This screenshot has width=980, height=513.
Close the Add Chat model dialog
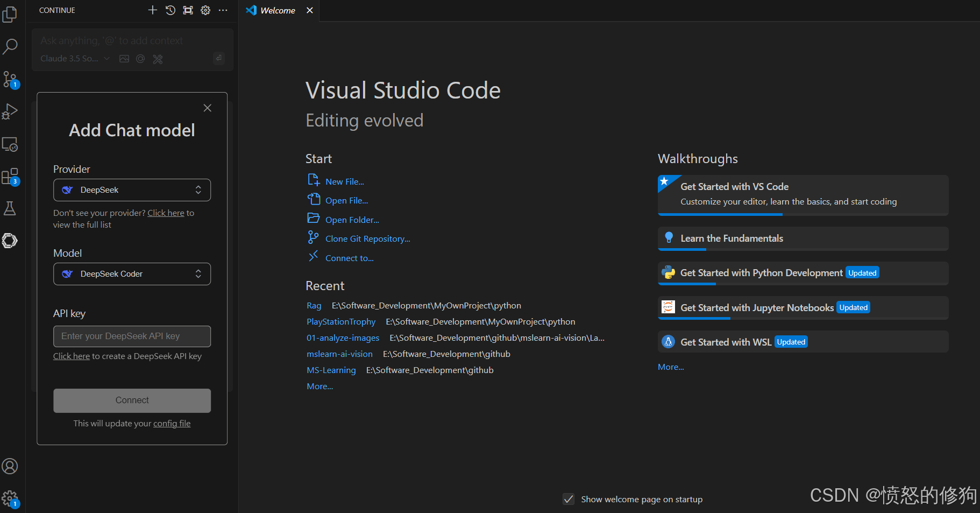(x=208, y=108)
